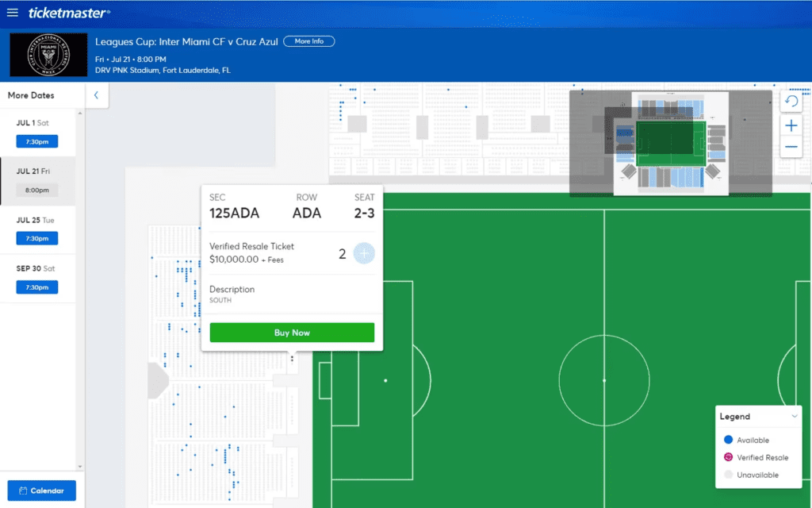Click the Verified Resale legend swatch
812x508 pixels.
728,457
